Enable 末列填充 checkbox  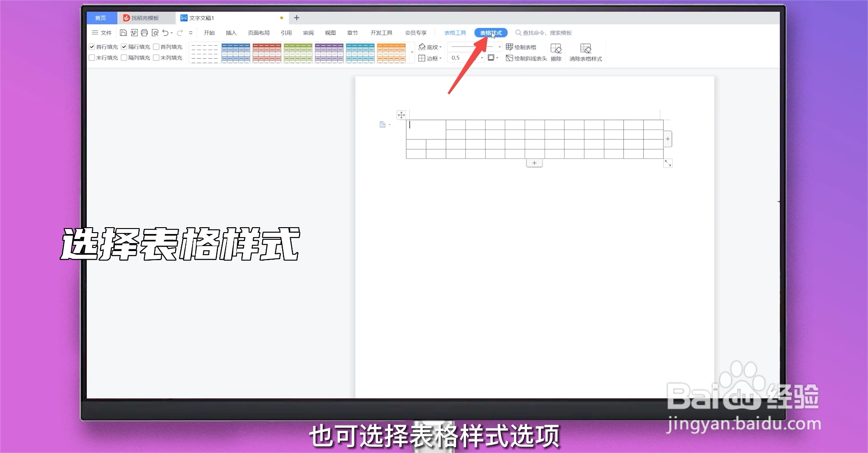(156, 58)
